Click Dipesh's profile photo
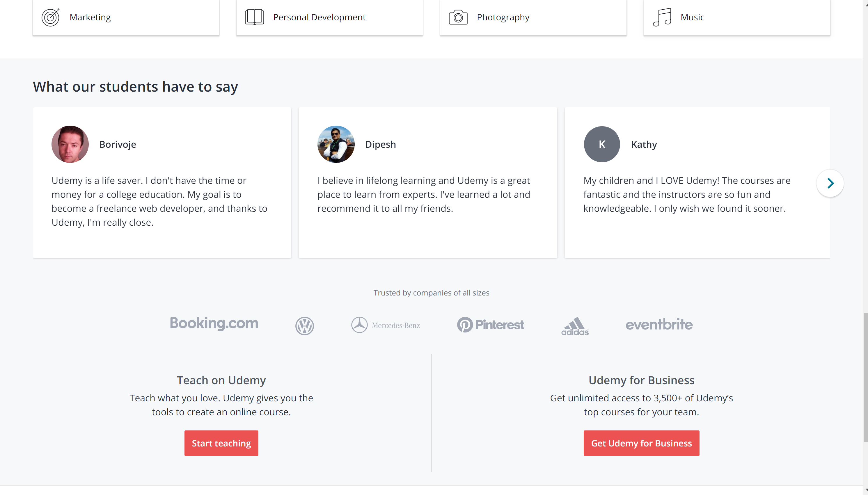The height and width of the screenshot is (495, 868). (336, 144)
